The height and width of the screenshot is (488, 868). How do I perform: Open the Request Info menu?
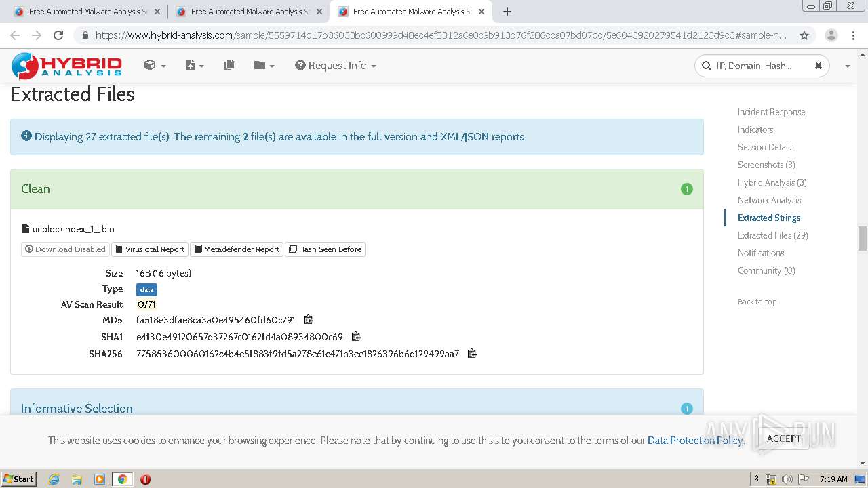[336, 66]
